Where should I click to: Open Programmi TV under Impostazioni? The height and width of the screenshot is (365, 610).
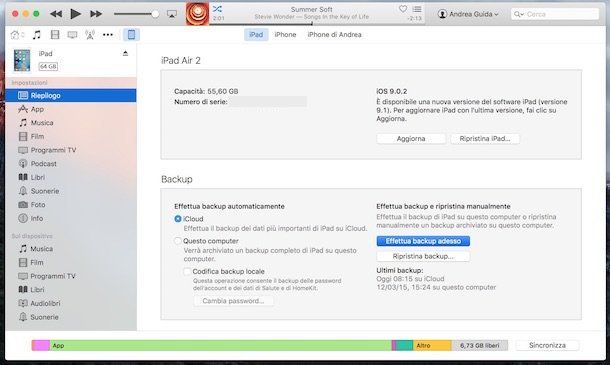[x=71, y=150]
